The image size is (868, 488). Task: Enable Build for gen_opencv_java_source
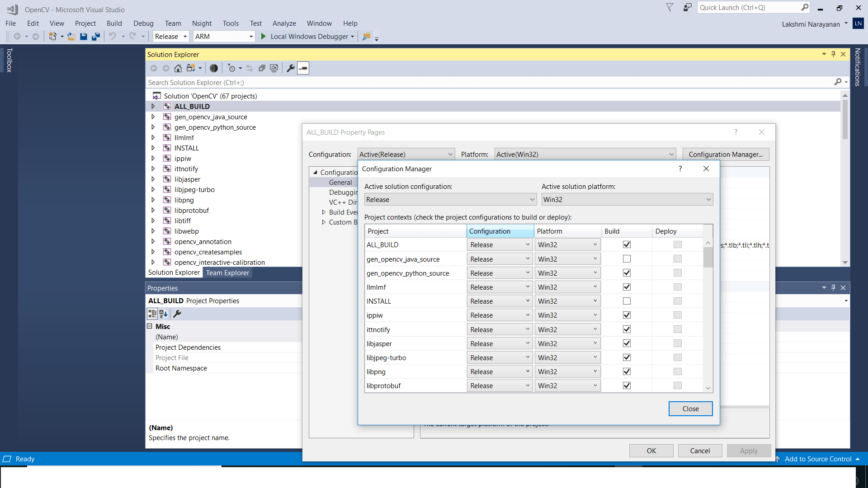click(627, 258)
